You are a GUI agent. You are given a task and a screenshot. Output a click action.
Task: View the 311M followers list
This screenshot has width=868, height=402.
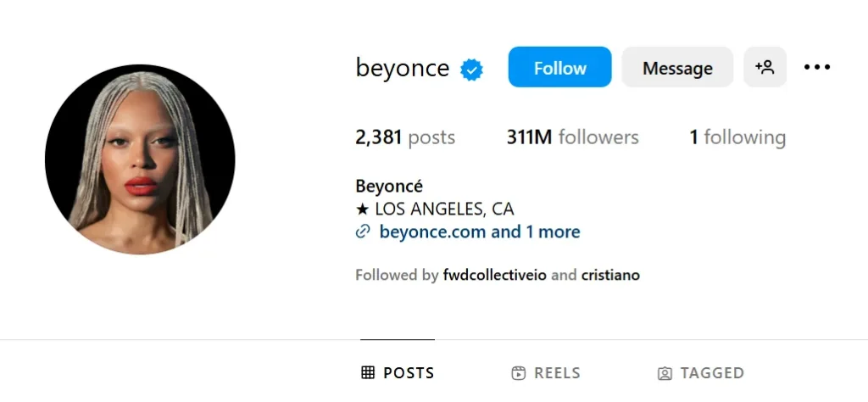[x=572, y=137]
